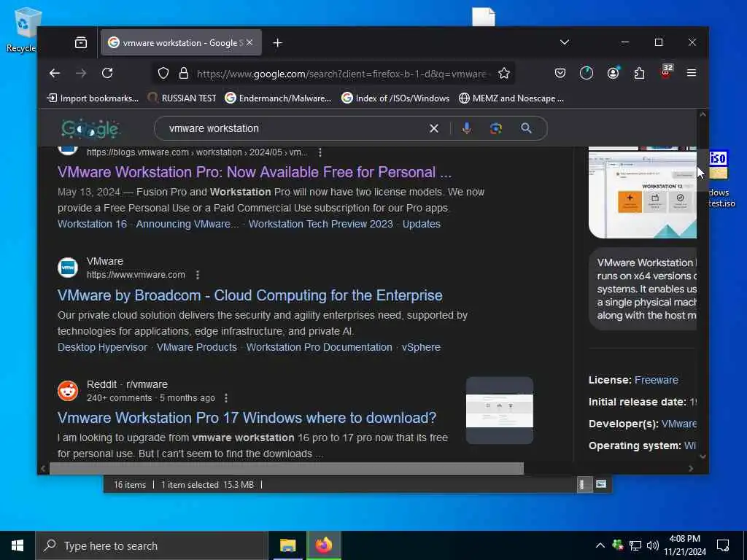Click the VMware favicon of vmware.com result
The height and width of the screenshot is (560, 747).
click(68, 268)
